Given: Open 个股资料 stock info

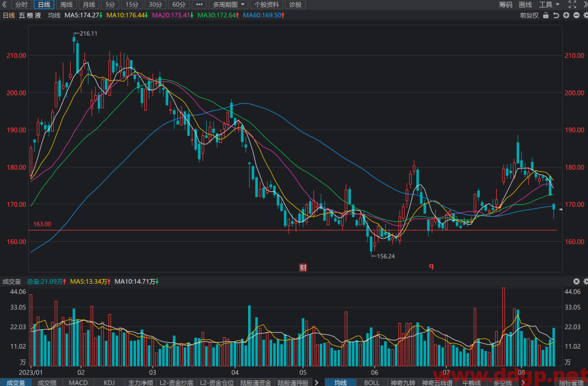Looking at the screenshot, I should pos(266,5).
